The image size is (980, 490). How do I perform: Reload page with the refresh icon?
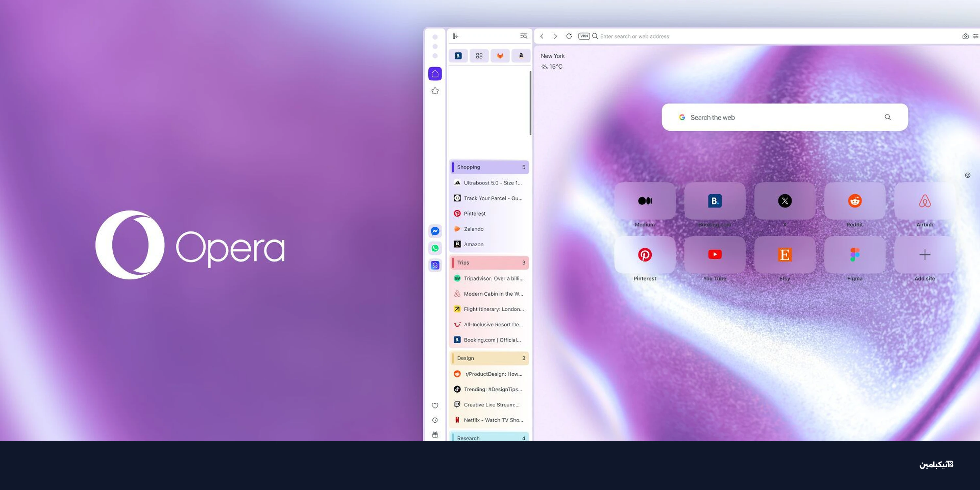[569, 36]
